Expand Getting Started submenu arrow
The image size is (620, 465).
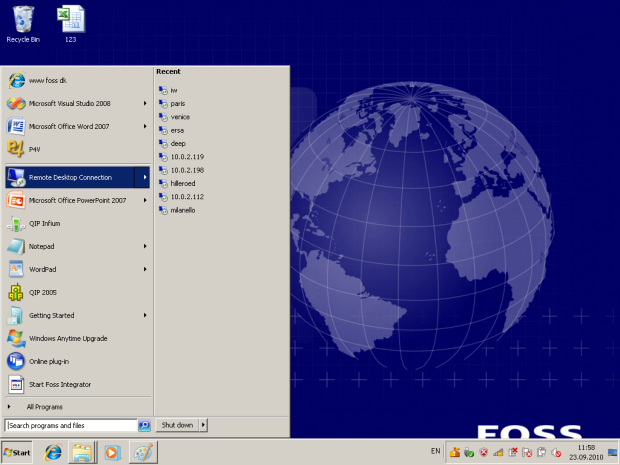(145, 315)
